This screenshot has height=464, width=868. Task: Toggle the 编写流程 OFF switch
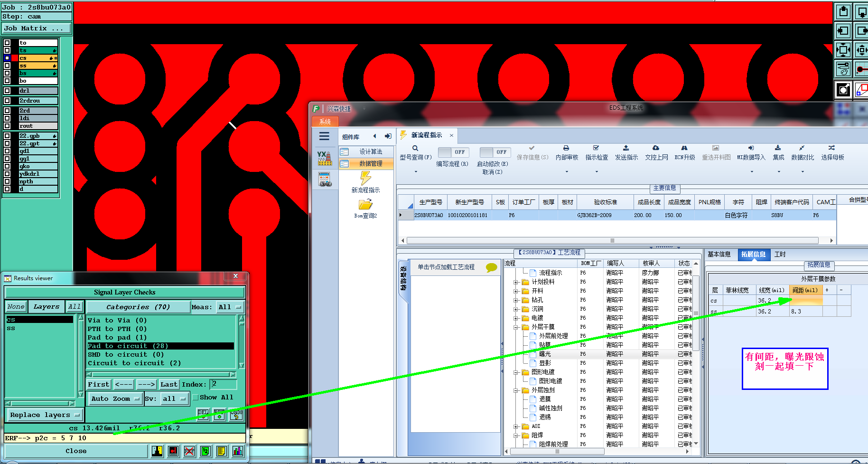coord(453,152)
